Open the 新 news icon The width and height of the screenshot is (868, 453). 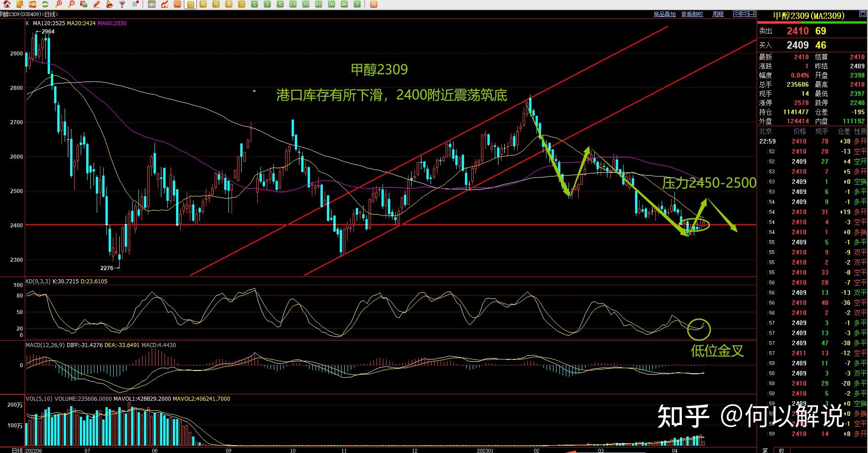135,4
